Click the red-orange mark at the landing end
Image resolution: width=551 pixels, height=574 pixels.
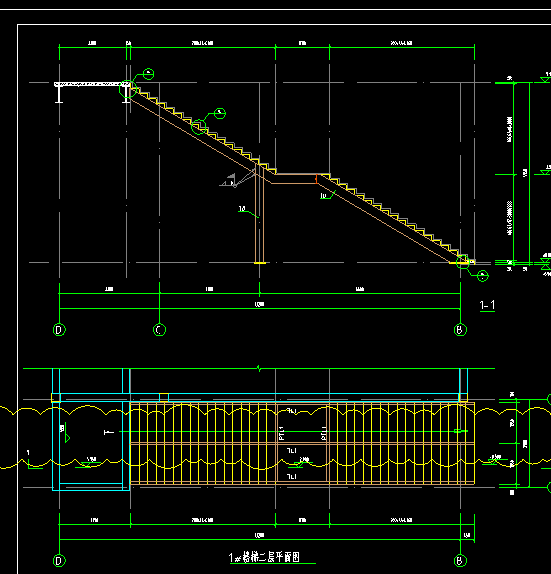click(x=316, y=179)
